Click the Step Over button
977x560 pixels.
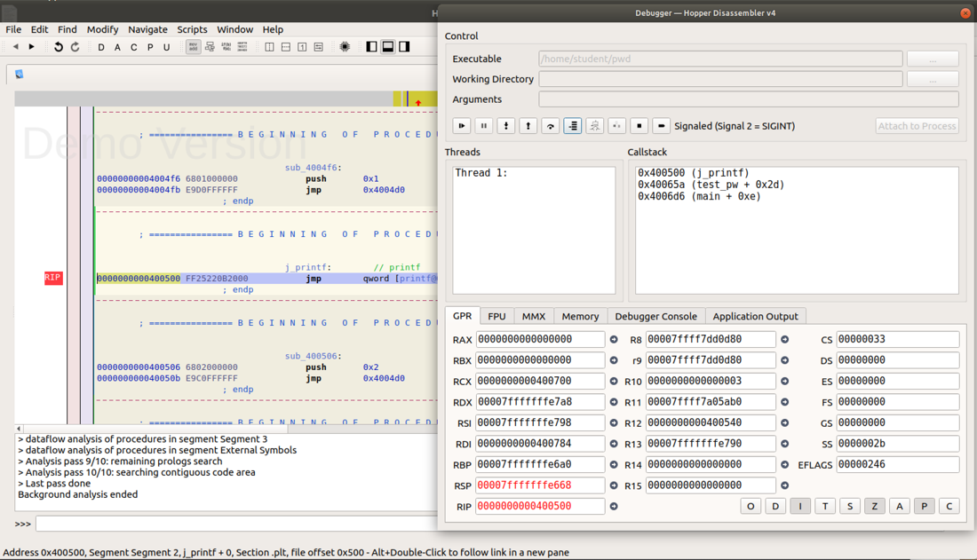click(x=551, y=126)
